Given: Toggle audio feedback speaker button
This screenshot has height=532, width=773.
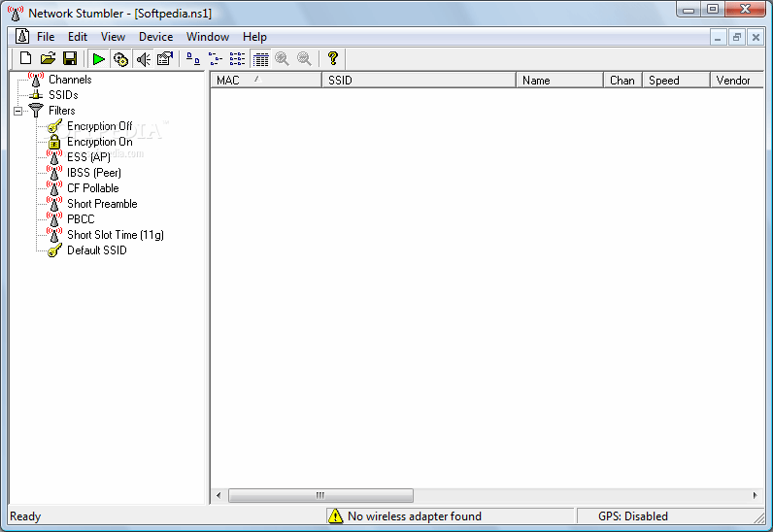Looking at the screenshot, I should click(x=143, y=59).
